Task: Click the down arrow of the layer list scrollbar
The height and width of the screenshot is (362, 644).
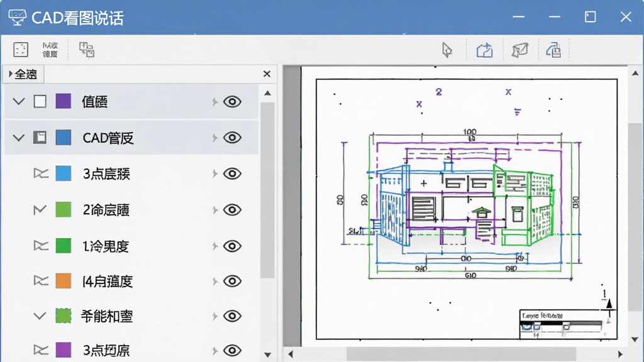Action: pos(267,355)
